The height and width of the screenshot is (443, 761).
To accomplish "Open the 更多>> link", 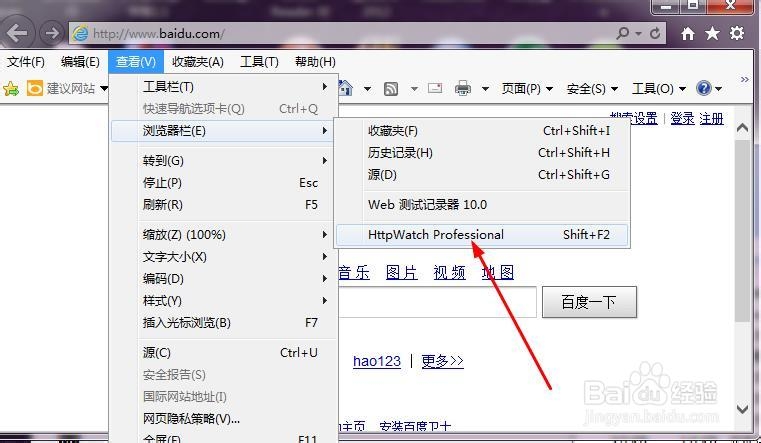I will (x=443, y=361).
